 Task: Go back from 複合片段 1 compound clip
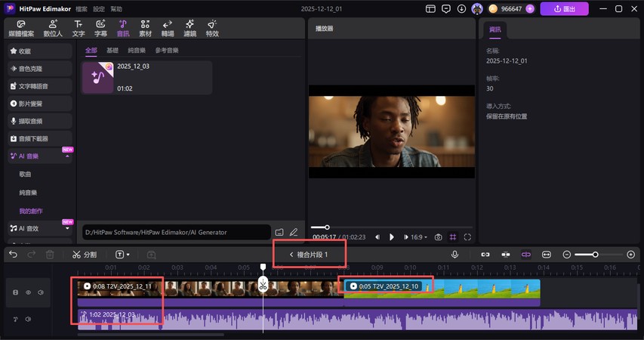click(291, 255)
